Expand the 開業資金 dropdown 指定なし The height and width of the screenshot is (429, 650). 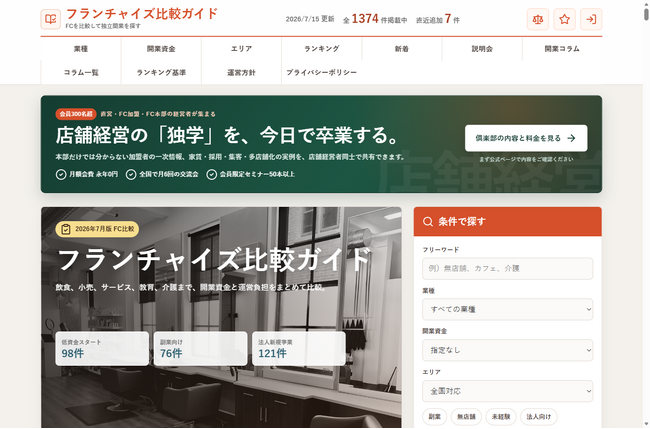[x=507, y=350]
